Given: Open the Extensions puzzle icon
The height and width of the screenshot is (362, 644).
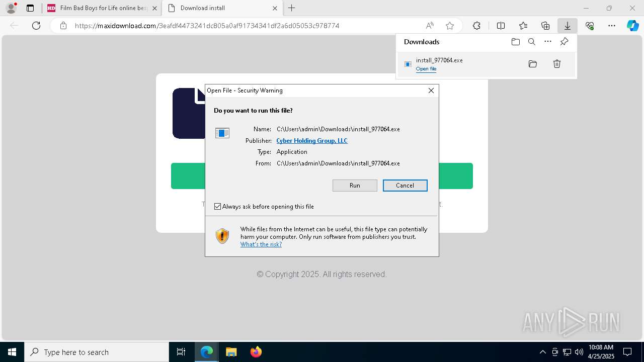Looking at the screenshot, I should (476, 26).
